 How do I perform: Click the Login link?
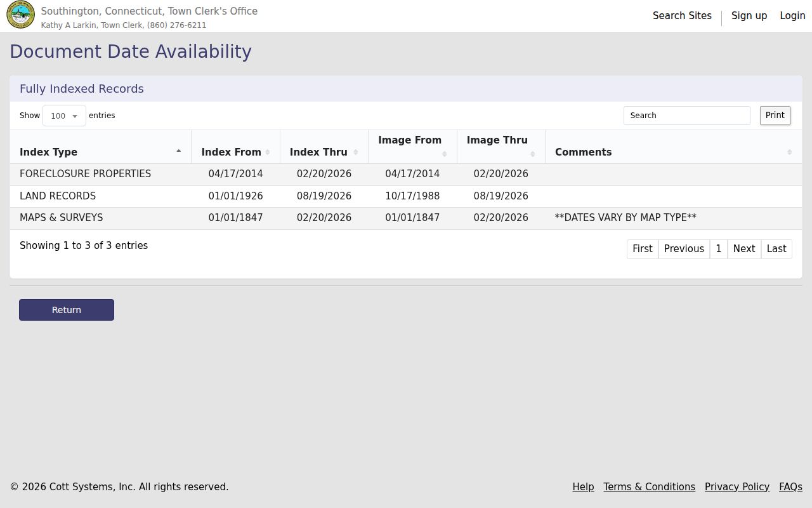coord(792,16)
